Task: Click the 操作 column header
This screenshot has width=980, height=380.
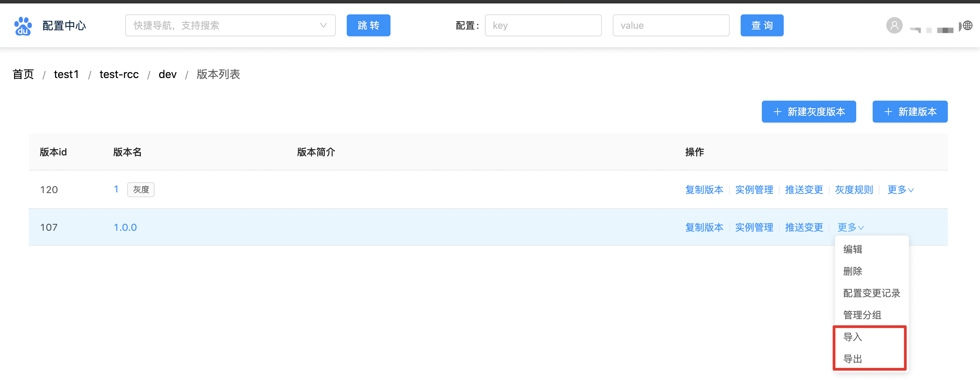Action: click(694, 152)
